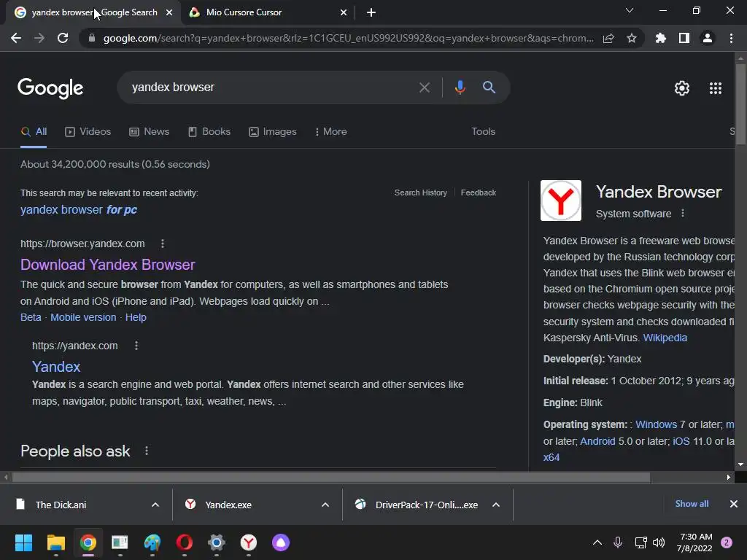Open the tab search chevron
747x560 pixels.
[630, 10]
